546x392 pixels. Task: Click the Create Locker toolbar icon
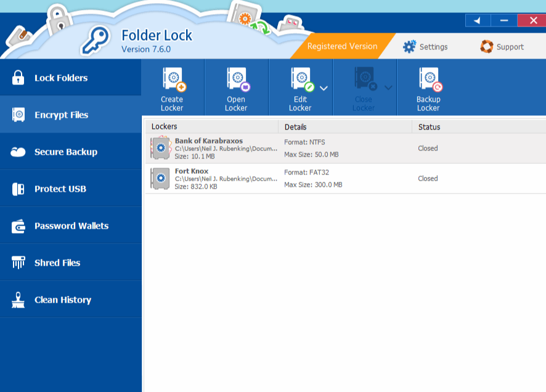click(x=174, y=79)
